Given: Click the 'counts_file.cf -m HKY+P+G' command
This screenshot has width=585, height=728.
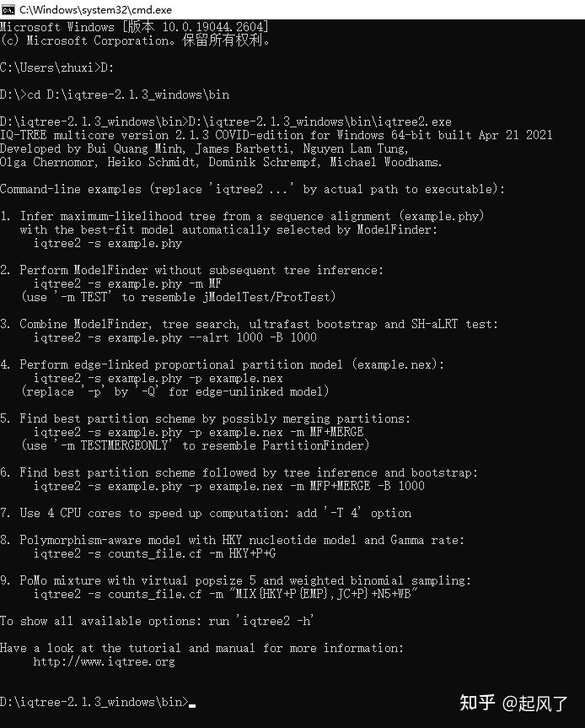Looking at the screenshot, I should click(154, 553).
